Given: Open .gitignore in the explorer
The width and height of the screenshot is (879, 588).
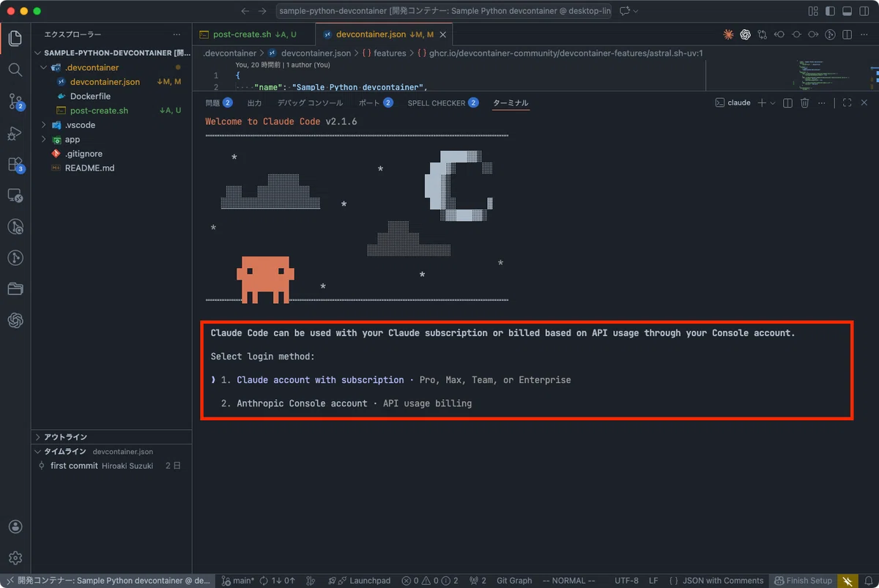Looking at the screenshot, I should pyautogui.click(x=111, y=154).
